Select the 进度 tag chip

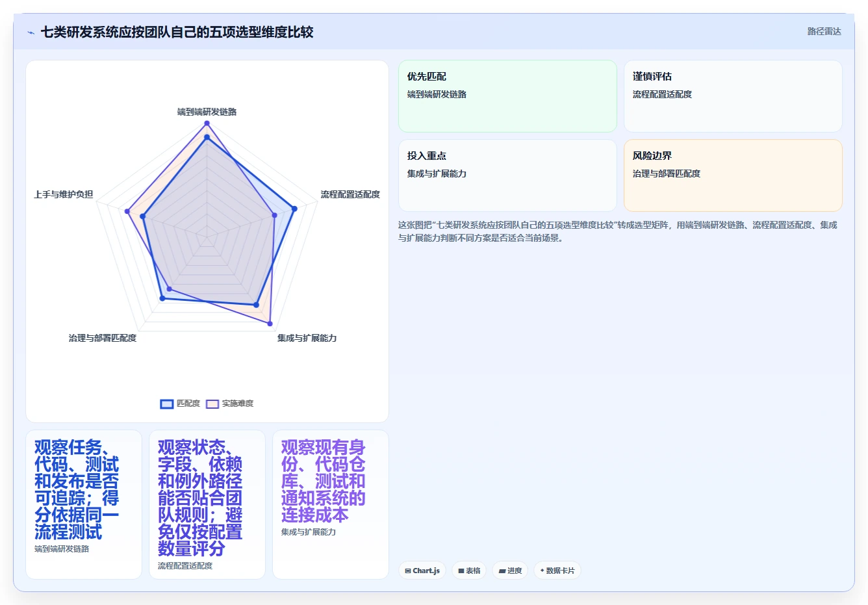pyautogui.click(x=510, y=571)
